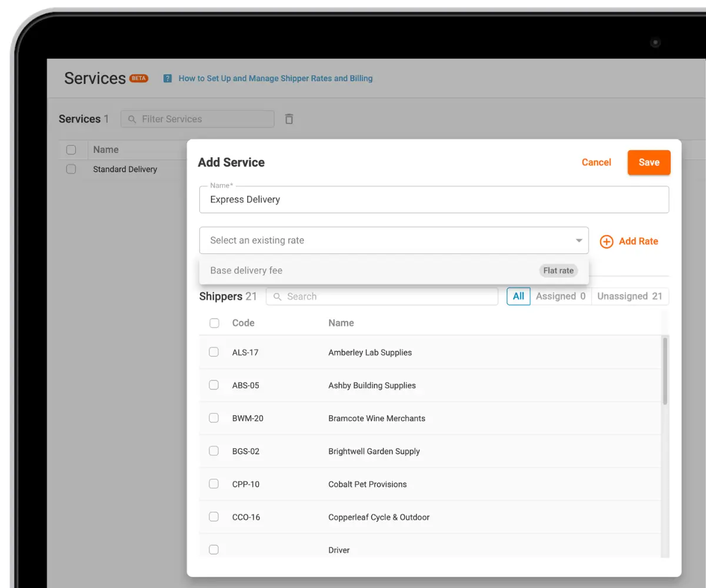The height and width of the screenshot is (588, 706).
Task: Check the CCO-16 Copperleaf Cycle & Outdoor checkbox
Action: click(214, 517)
